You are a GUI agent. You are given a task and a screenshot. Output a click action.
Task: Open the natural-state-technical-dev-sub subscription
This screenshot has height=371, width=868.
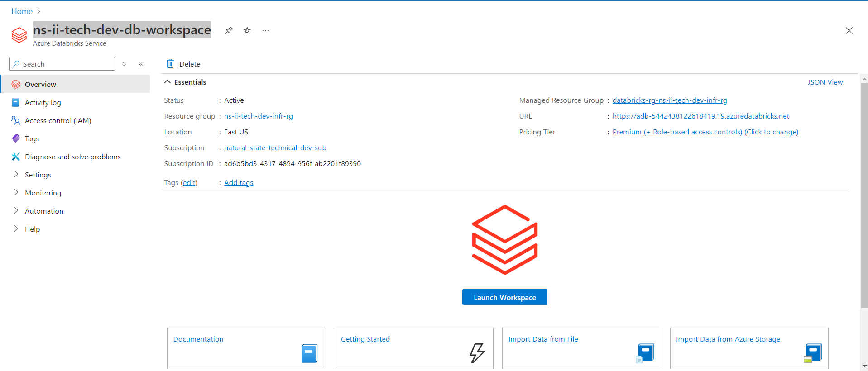pyautogui.click(x=275, y=148)
